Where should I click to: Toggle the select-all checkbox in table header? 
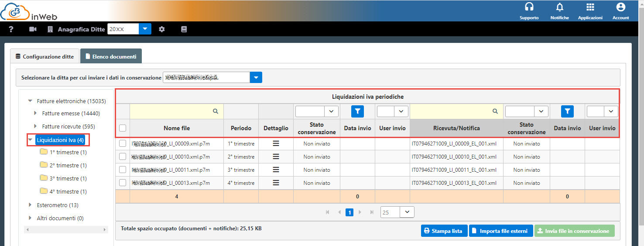123,128
